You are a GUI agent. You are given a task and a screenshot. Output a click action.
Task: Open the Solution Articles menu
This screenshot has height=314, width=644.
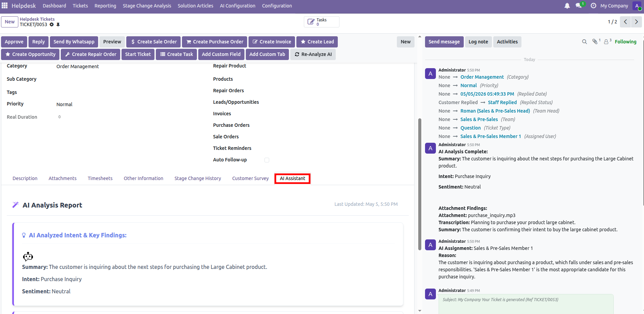(196, 6)
